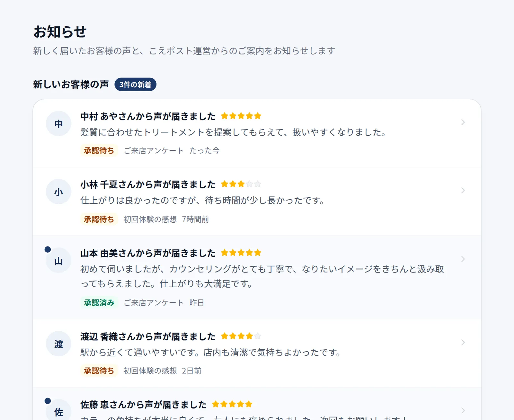Click the unread dot on 山本 由美's row
514x420 pixels.
[x=48, y=249]
